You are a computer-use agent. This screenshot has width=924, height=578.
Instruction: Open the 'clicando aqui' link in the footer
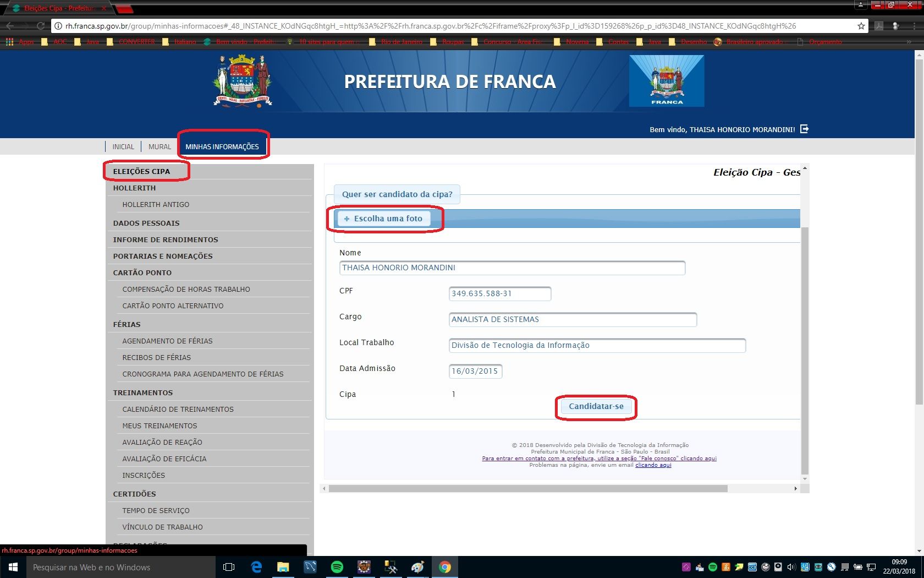click(x=653, y=465)
